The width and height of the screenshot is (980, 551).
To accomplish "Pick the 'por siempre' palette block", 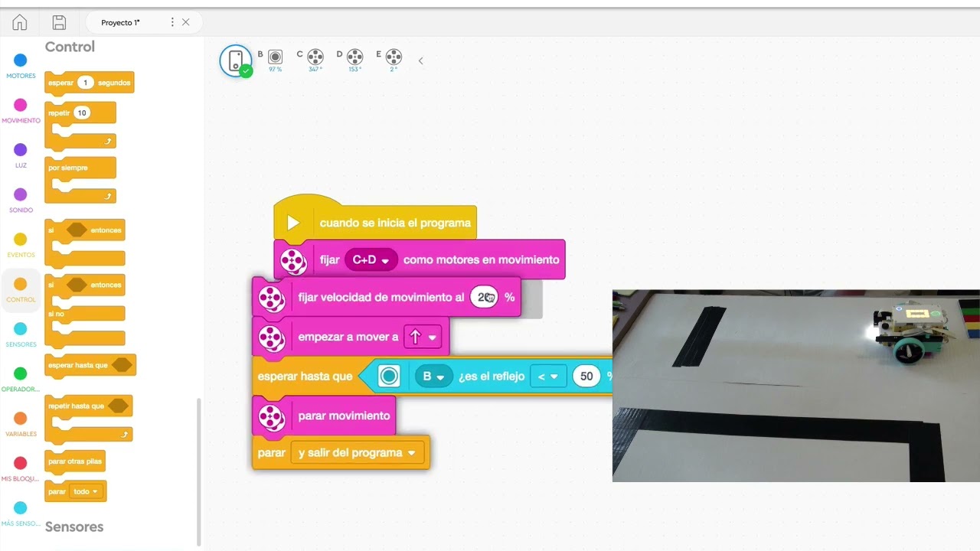I will tap(80, 181).
